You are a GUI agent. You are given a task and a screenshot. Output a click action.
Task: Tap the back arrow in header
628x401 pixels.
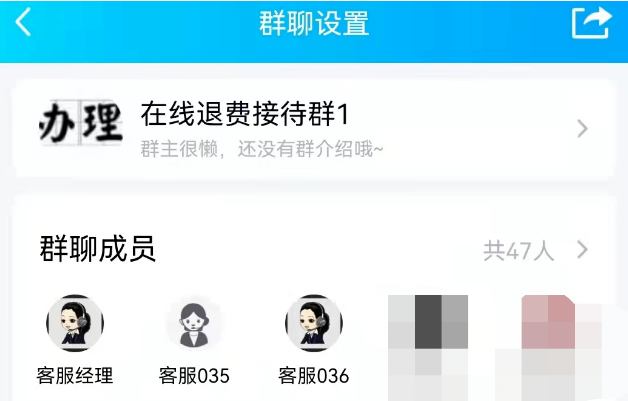coord(23,22)
